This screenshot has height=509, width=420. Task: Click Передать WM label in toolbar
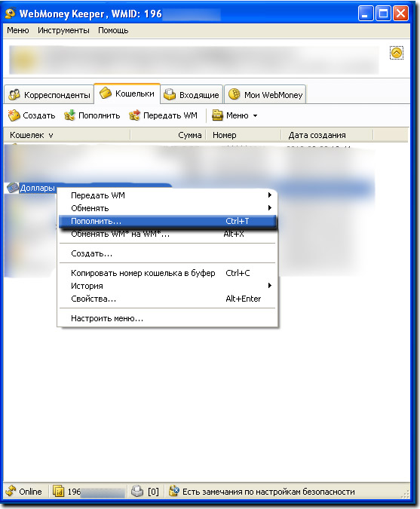pos(170,115)
